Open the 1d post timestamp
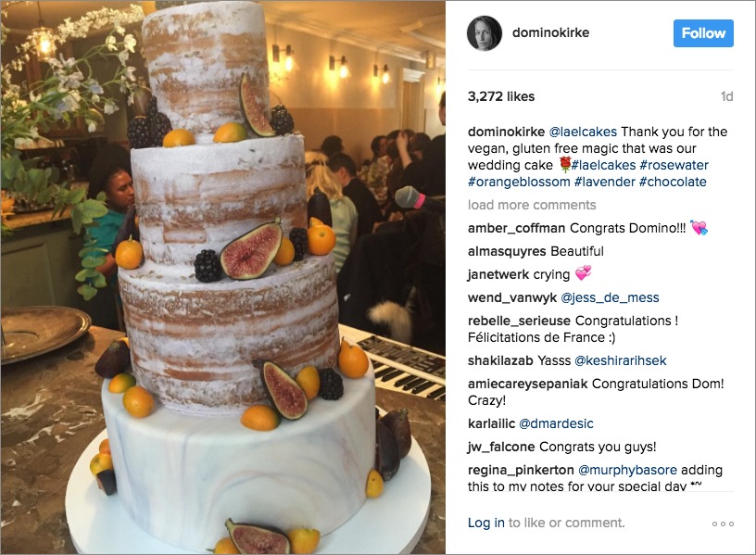Viewport: 756px width, 555px height. point(726,96)
